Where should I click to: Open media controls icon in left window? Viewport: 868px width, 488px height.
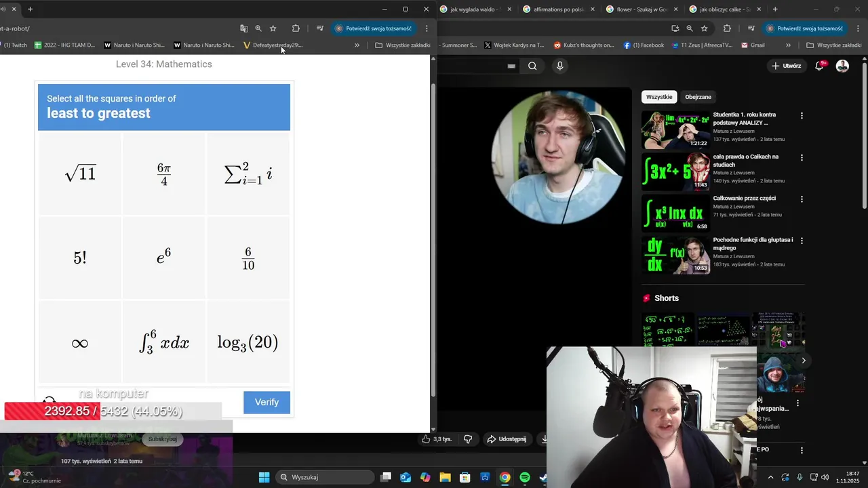320,28
